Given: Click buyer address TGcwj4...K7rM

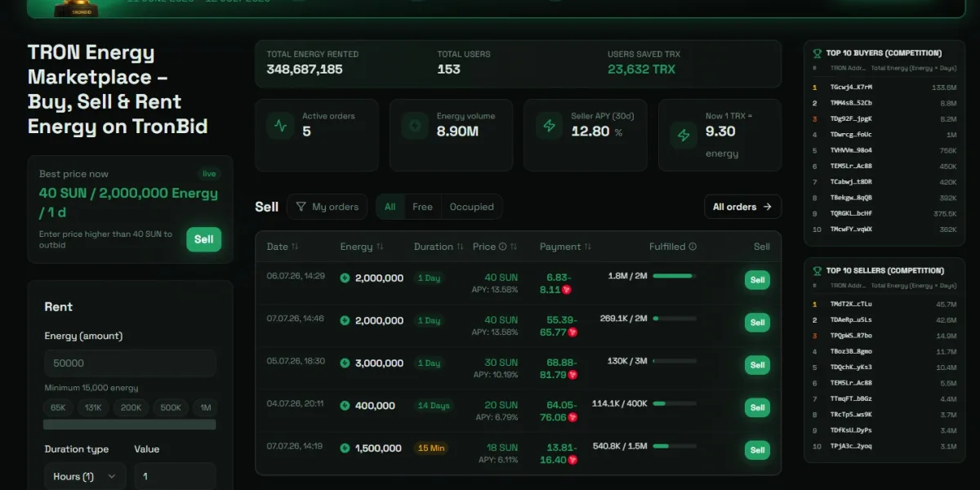Looking at the screenshot, I should pos(851,87).
